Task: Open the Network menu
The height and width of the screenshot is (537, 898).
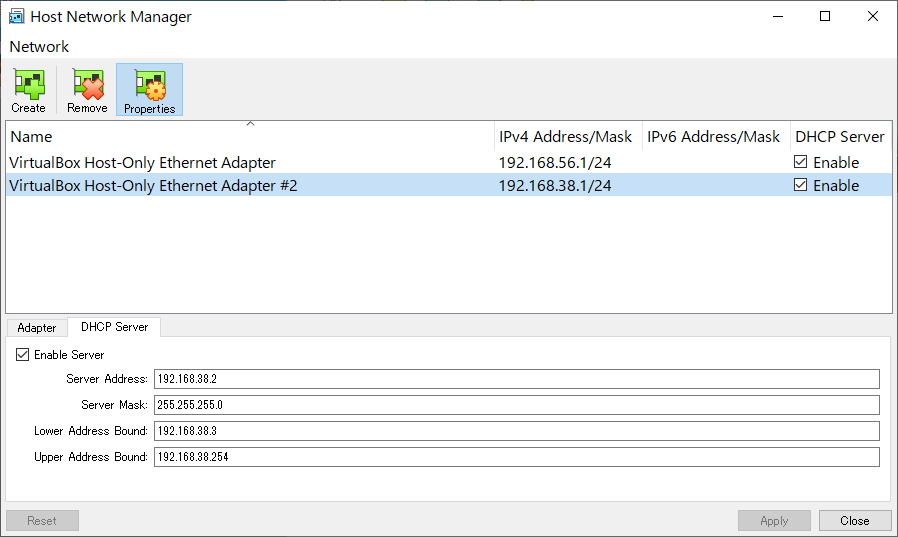Action: (39, 46)
